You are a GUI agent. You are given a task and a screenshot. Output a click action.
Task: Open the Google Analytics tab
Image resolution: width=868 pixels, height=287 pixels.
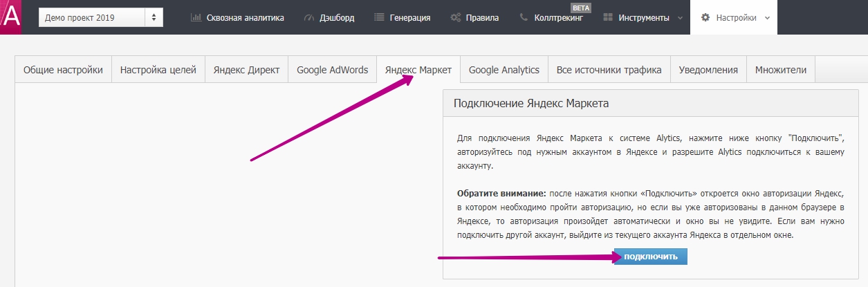[504, 70]
